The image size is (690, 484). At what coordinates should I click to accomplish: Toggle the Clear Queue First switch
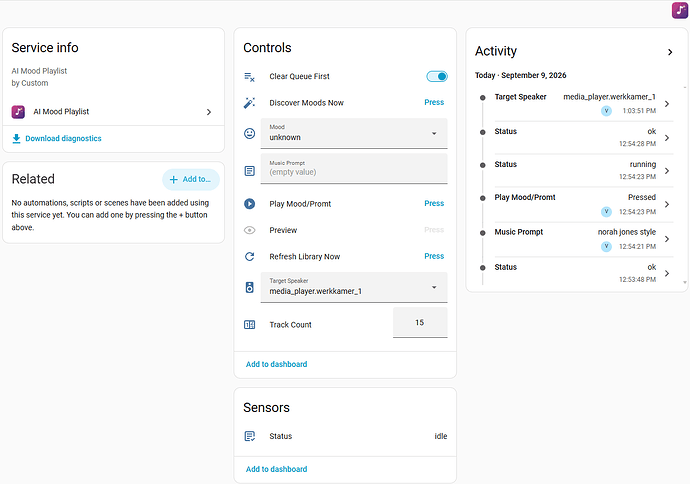437,77
